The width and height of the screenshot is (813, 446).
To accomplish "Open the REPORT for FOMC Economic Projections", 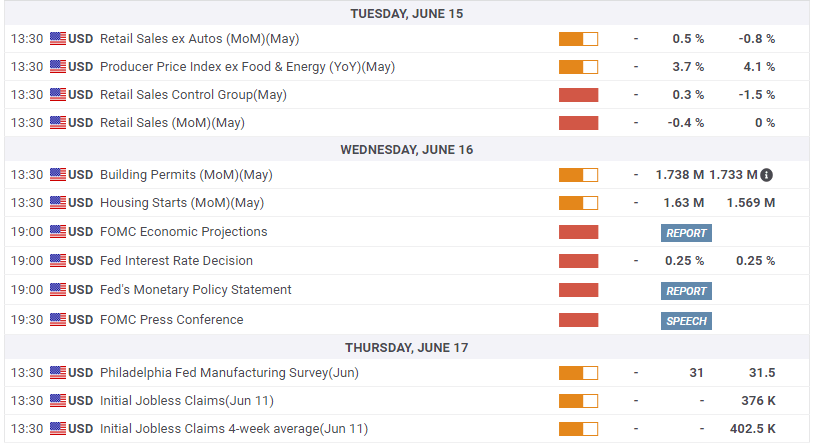I will pyautogui.click(x=686, y=233).
